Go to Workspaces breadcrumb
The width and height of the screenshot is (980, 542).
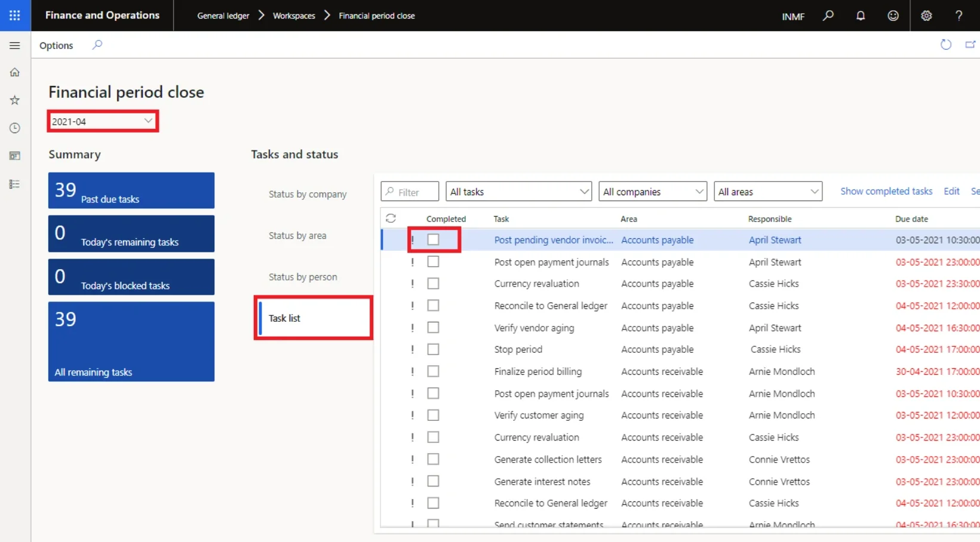click(x=294, y=16)
